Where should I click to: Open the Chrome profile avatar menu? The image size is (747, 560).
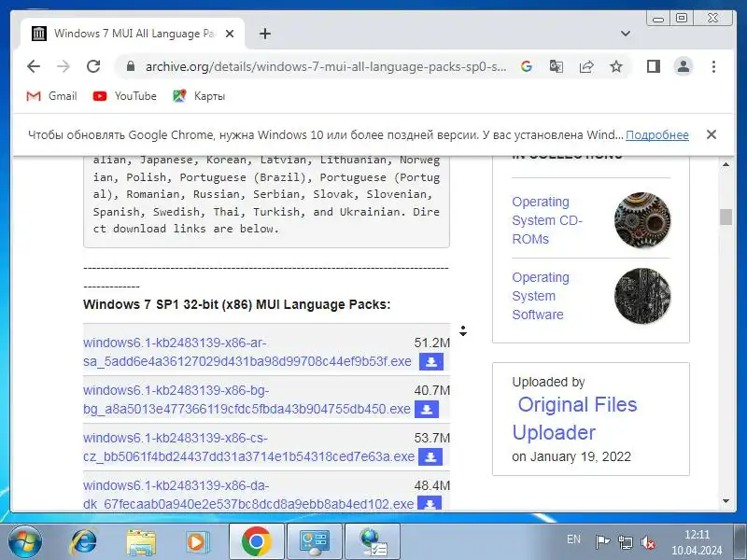(684, 66)
